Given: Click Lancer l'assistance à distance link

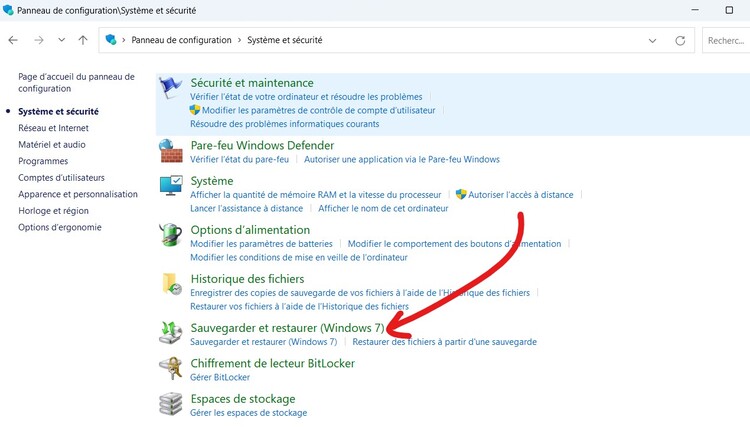Looking at the screenshot, I should (x=246, y=208).
